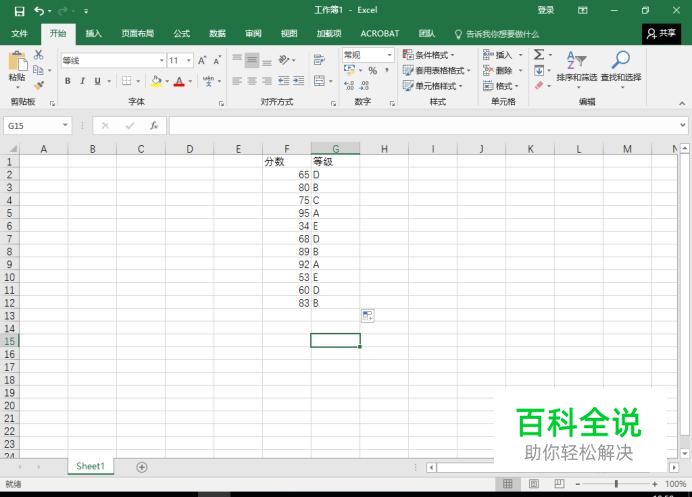Expand the formula bar chevron
Viewport: 692px width, 497px height.
coord(683,125)
